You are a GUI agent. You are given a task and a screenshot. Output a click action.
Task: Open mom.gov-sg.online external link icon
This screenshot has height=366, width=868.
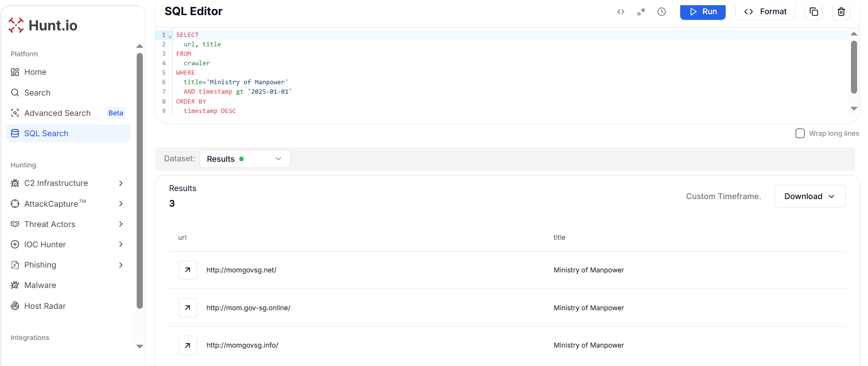coord(188,308)
